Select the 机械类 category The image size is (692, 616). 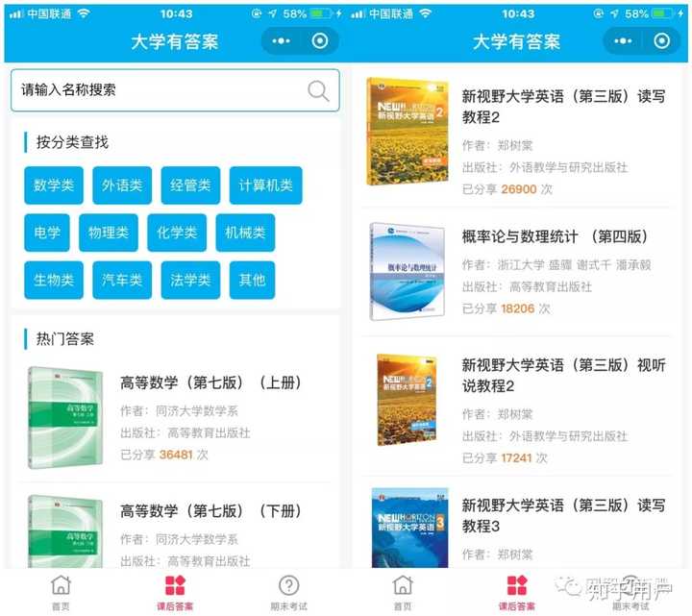click(245, 233)
